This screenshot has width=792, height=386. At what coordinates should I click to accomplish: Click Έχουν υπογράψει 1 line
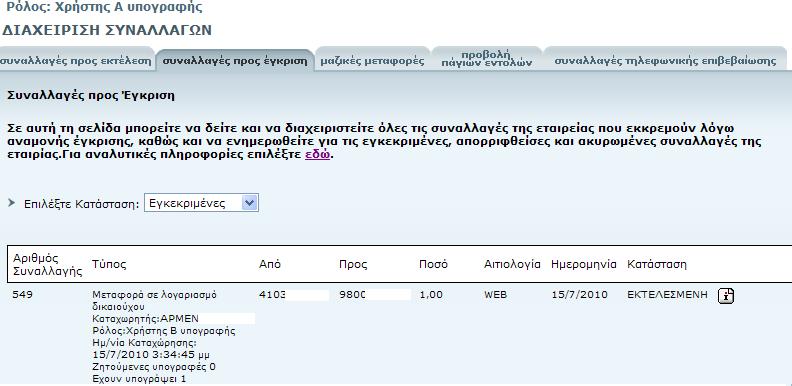tap(139, 378)
